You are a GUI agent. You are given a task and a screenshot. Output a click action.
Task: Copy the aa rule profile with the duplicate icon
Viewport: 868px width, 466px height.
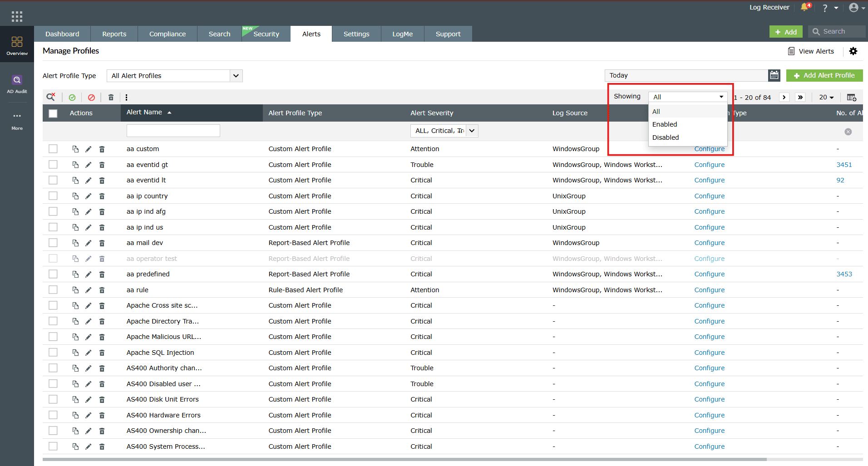pyautogui.click(x=75, y=289)
